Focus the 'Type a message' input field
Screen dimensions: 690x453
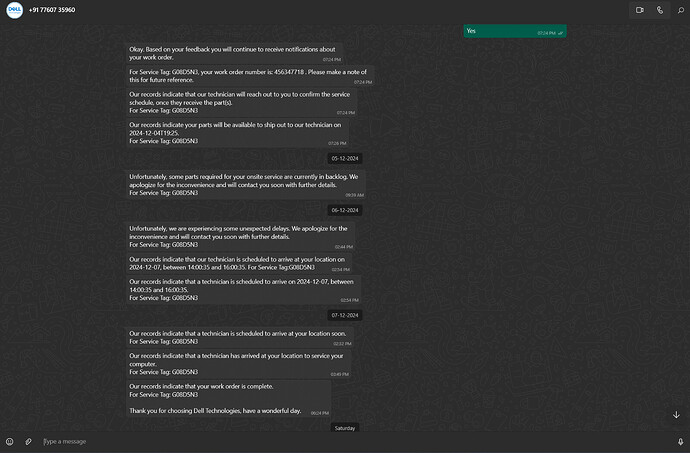coord(340,441)
